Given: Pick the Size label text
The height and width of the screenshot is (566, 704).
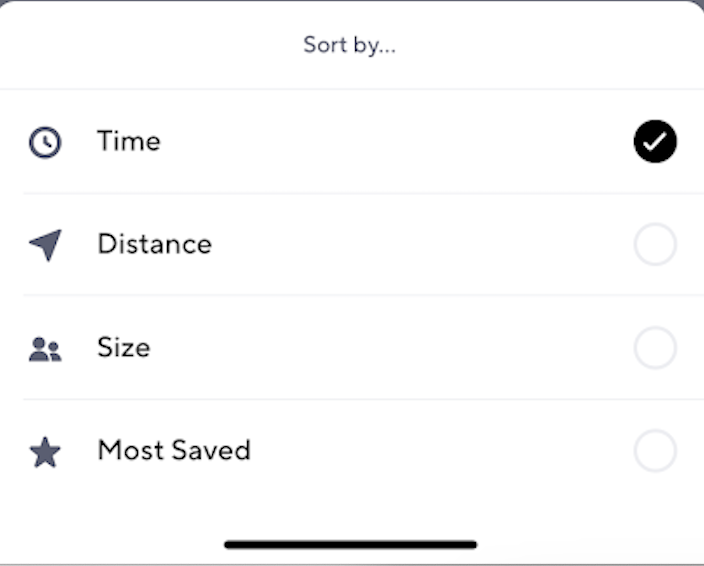Looking at the screenshot, I should 123,347.
